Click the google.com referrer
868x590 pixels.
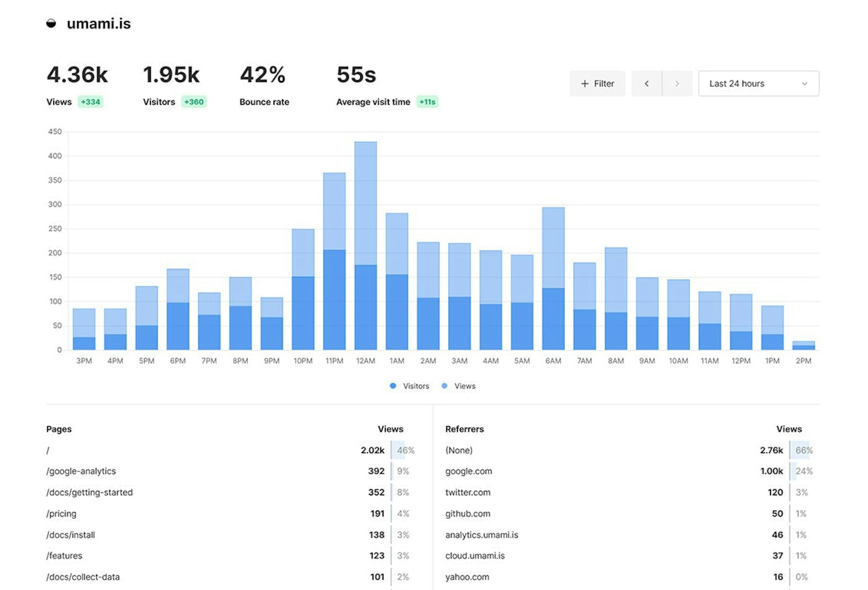click(468, 471)
